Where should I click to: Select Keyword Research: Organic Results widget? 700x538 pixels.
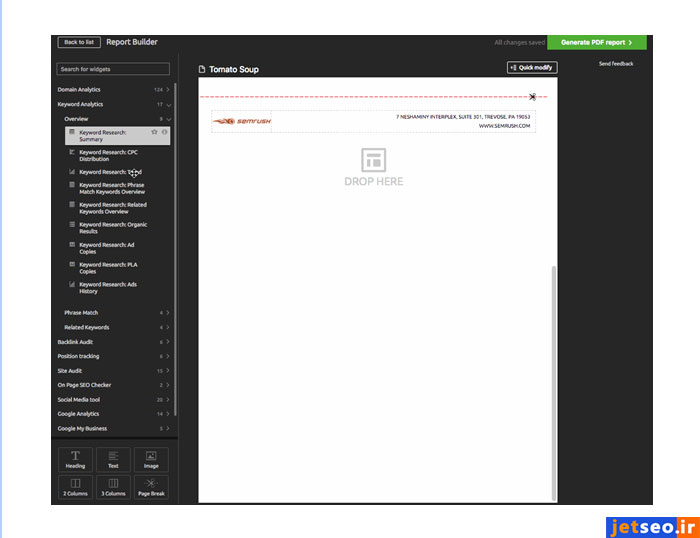click(x=113, y=228)
